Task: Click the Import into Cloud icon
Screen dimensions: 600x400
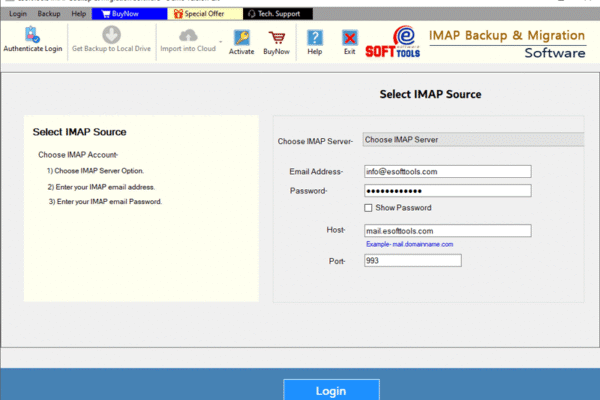Action: pos(188,36)
